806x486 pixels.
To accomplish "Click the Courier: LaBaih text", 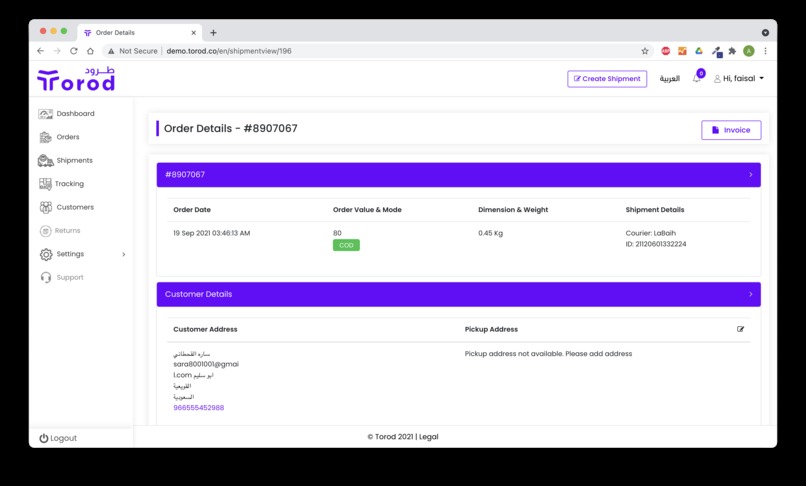I will [x=651, y=233].
